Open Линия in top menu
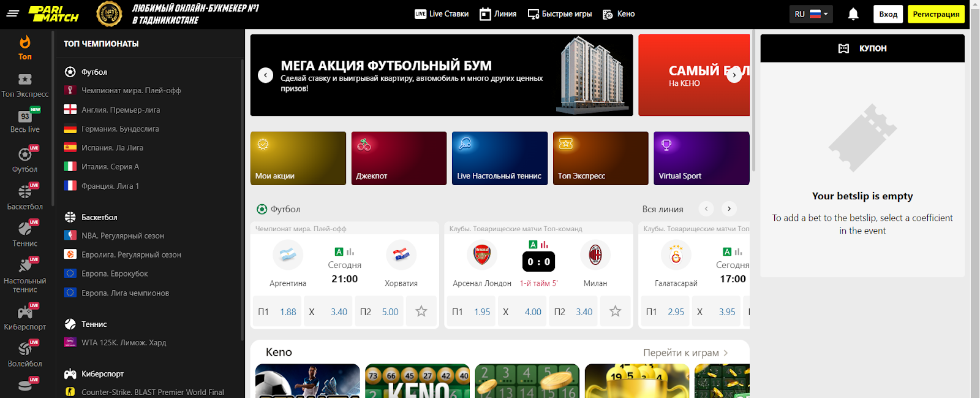The width and height of the screenshot is (980, 398). click(498, 13)
